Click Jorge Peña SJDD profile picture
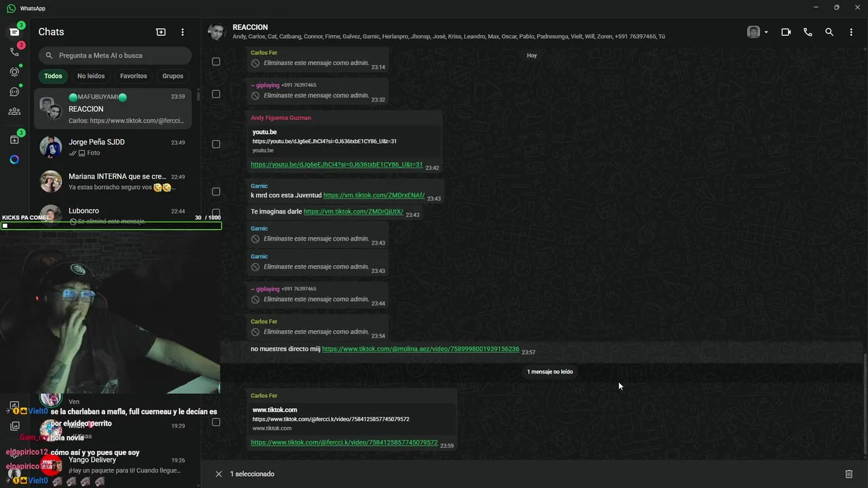Viewport: 868px width, 488px height. click(x=51, y=147)
